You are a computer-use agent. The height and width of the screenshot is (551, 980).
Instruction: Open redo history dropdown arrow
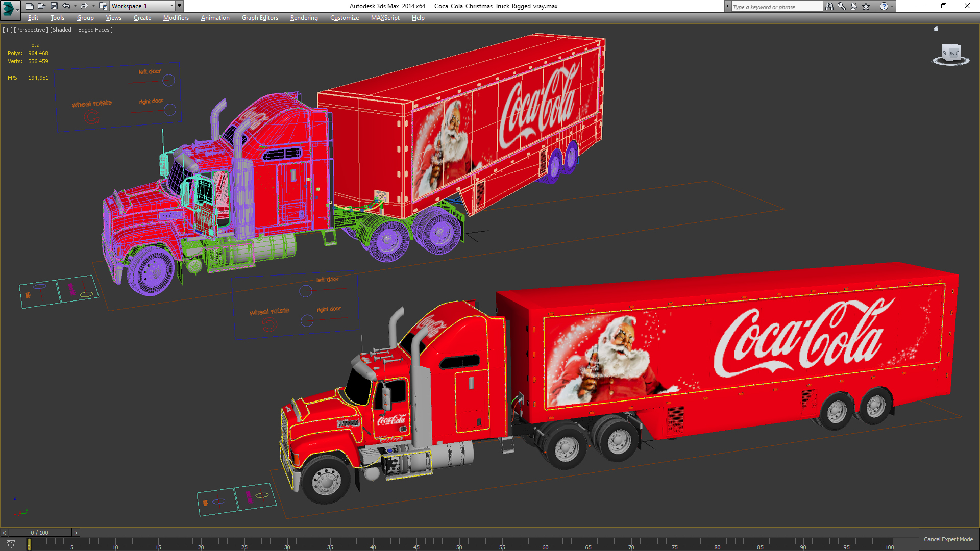tap(93, 6)
